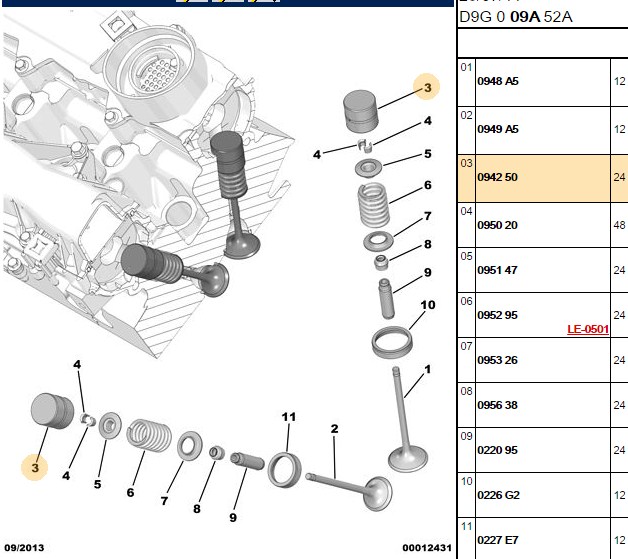Viewport: 628px width, 559px height.
Task: Click row index 11 in parts table
Action: click(466, 526)
